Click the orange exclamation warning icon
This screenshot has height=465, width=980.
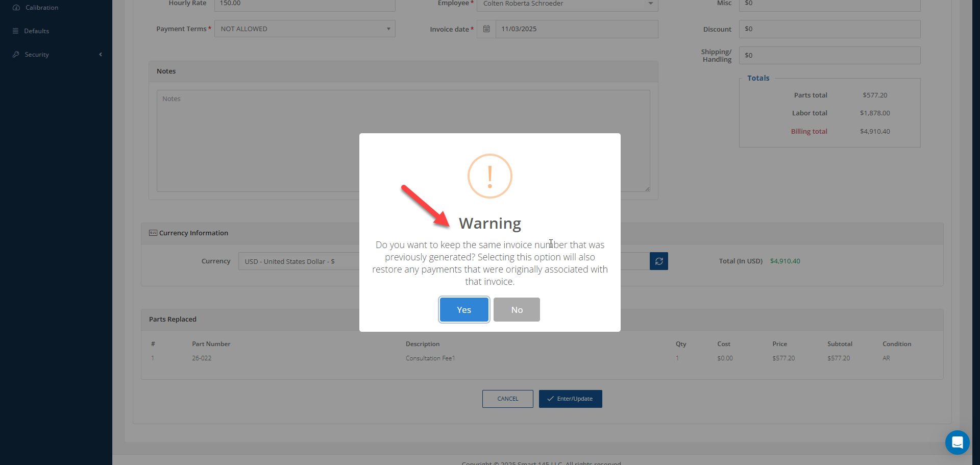tap(490, 176)
